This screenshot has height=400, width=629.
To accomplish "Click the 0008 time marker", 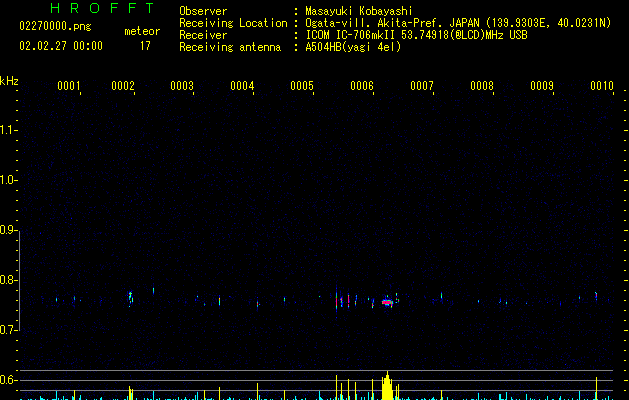I will (x=482, y=85).
